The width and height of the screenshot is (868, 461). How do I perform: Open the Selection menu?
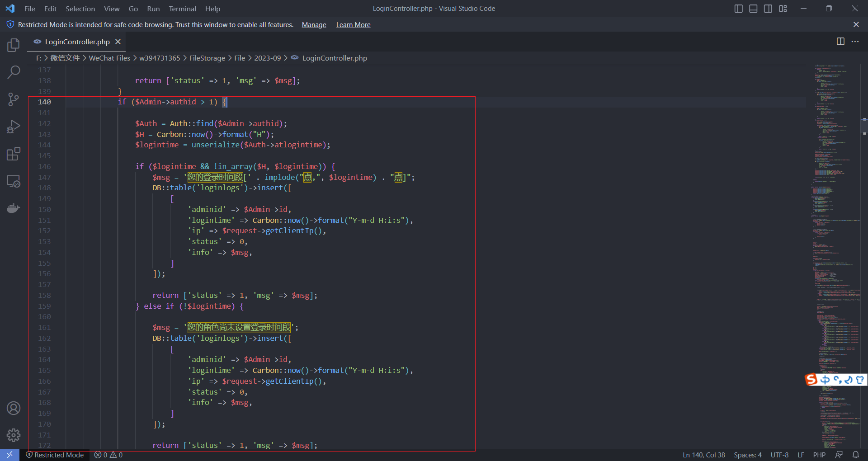pyautogui.click(x=80, y=9)
